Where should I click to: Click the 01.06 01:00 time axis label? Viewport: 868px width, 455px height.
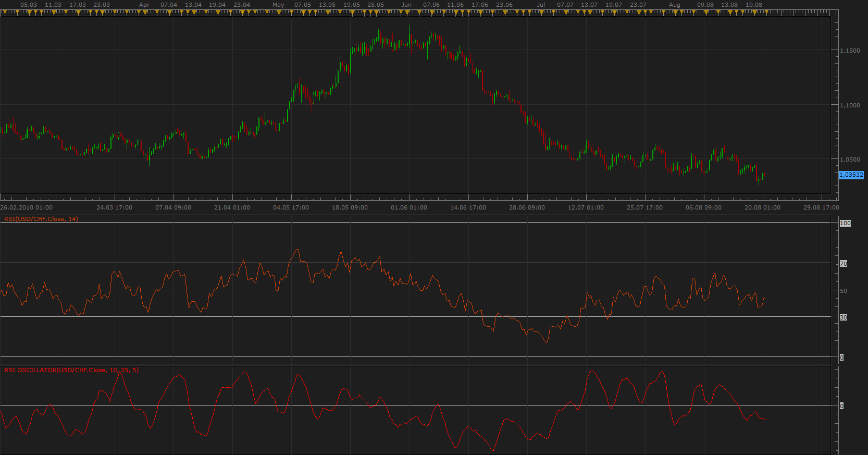409,207
